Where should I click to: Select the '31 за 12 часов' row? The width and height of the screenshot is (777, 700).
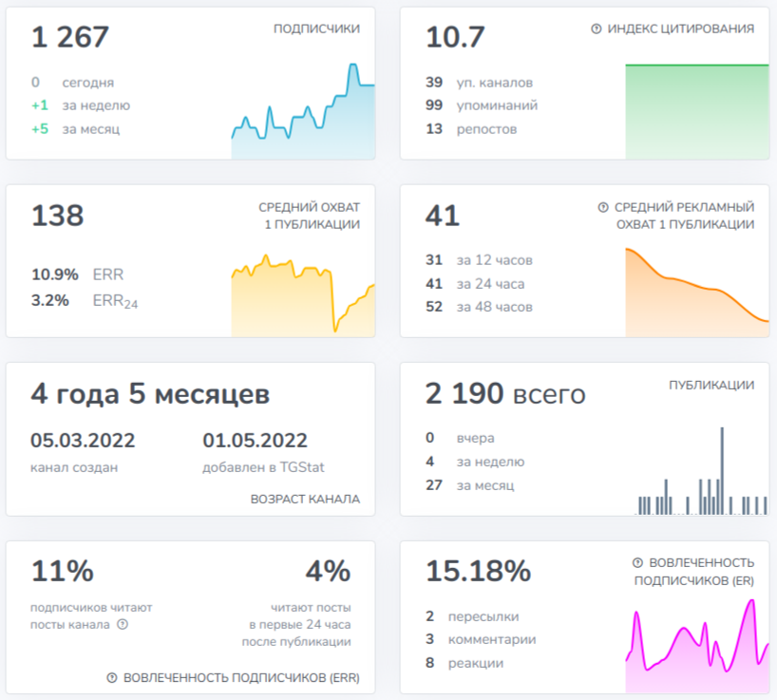479,260
